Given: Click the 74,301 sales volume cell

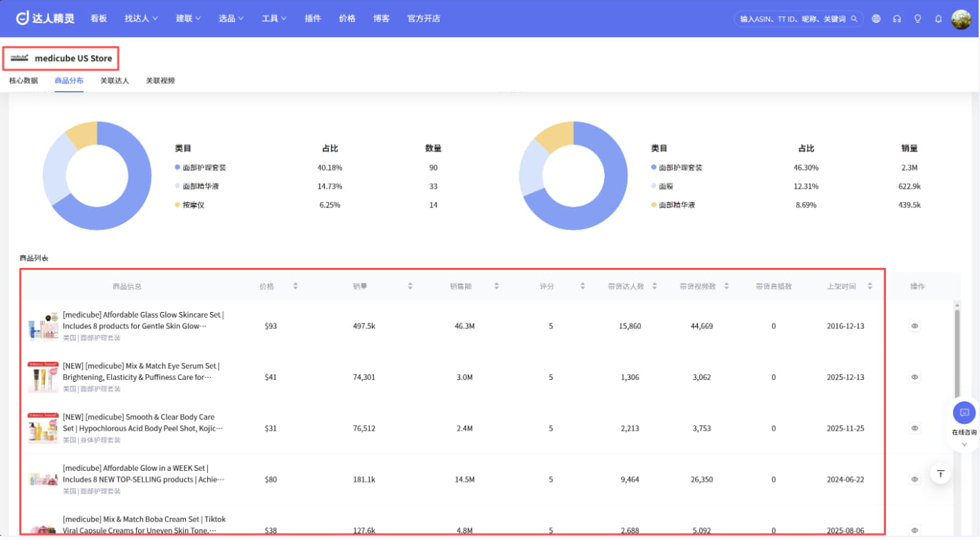Looking at the screenshot, I should 364,378.
